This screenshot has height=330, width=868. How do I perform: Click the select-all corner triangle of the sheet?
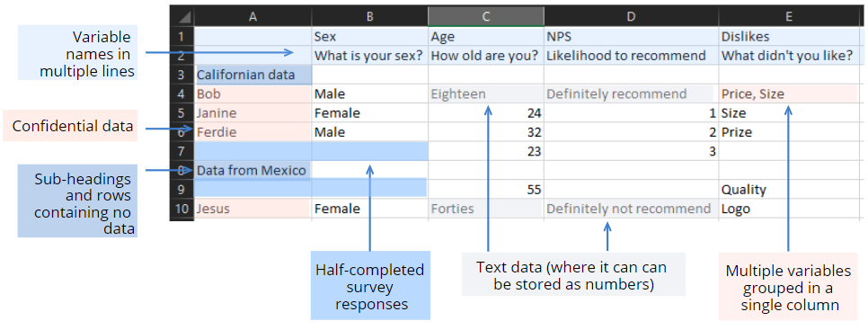[182, 17]
